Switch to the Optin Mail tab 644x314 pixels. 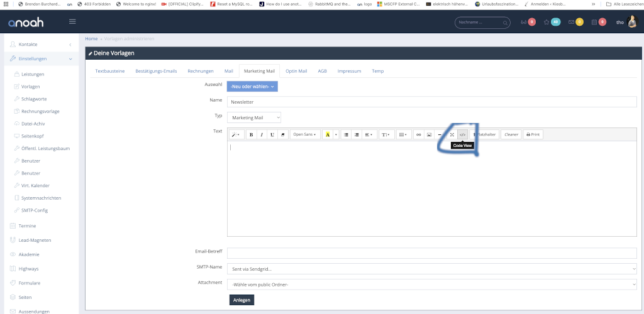point(296,71)
